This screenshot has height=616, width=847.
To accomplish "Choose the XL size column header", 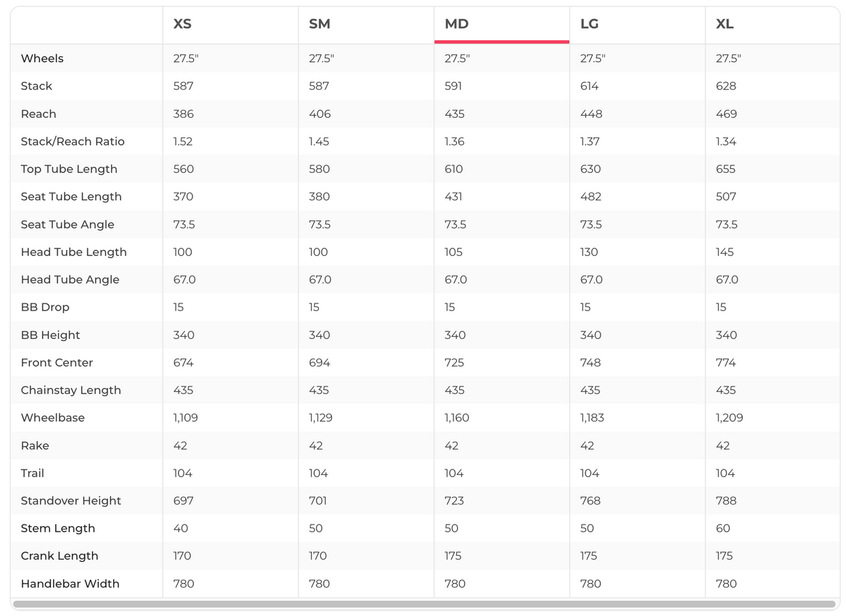I will pos(724,24).
